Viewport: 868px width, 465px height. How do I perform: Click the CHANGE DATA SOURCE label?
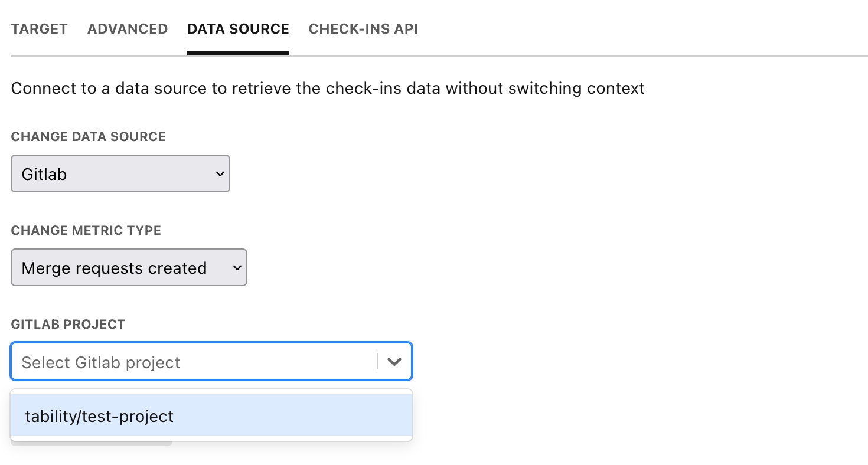coord(88,137)
